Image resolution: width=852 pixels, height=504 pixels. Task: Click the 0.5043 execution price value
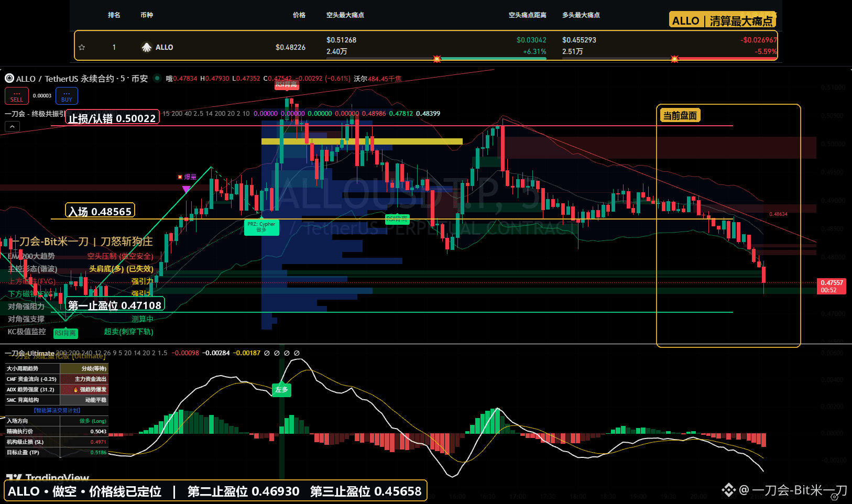98,431
